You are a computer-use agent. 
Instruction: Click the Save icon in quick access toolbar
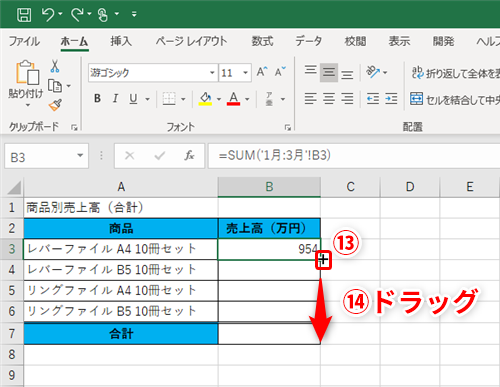[x=24, y=15]
